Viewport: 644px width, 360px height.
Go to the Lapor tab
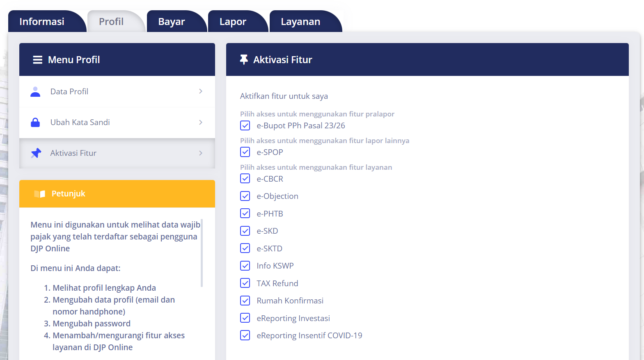coord(233,22)
